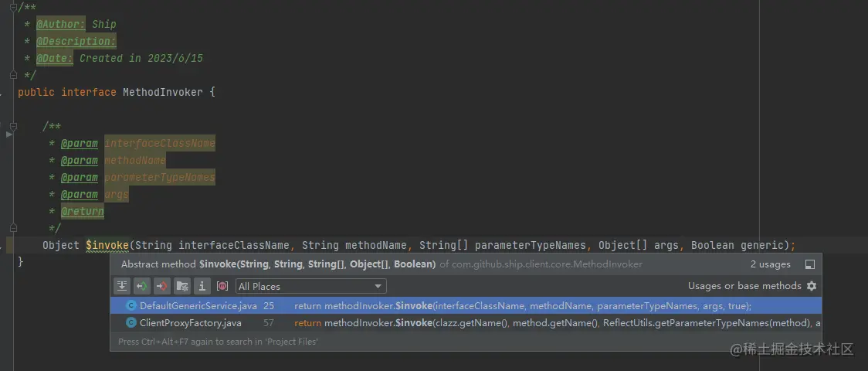Open the usages settings gear icon
Image resolution: width=868 pixels, height=371 pixels.
[x=812, y=286]
